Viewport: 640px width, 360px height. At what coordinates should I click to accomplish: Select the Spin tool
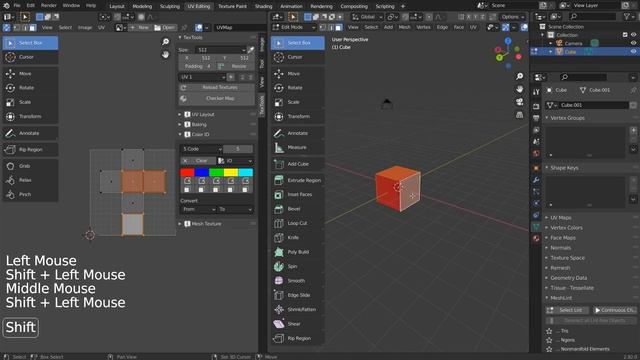[298, 266]
